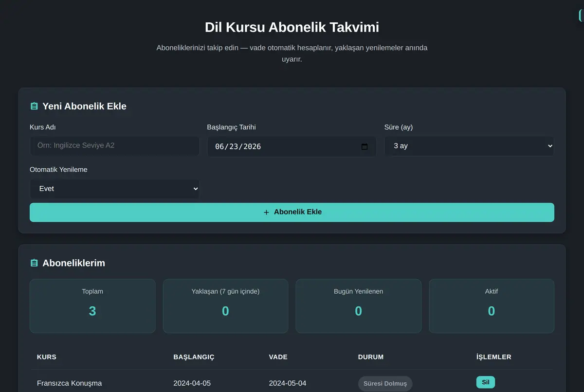Click the due date 2024-05-04
This screenshot has height=392, width=584.
(x=288, y=383)
